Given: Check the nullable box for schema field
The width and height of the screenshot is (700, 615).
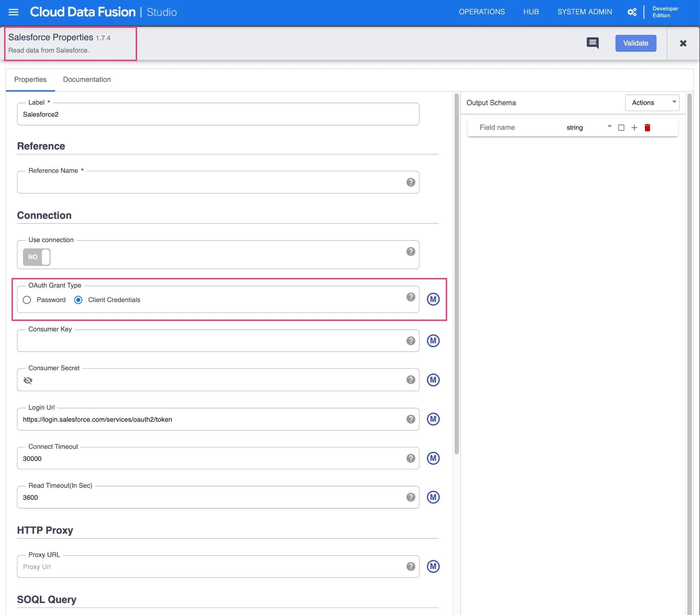Looking at the screenshot, I should point(621,128).
